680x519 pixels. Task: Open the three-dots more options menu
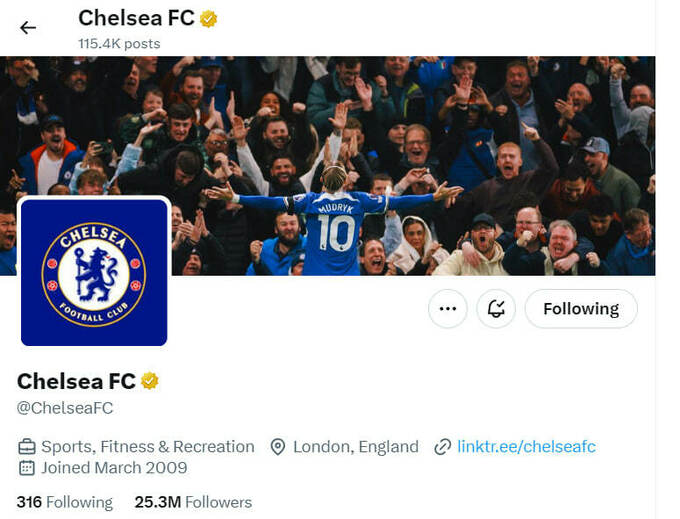coord(448,309)
